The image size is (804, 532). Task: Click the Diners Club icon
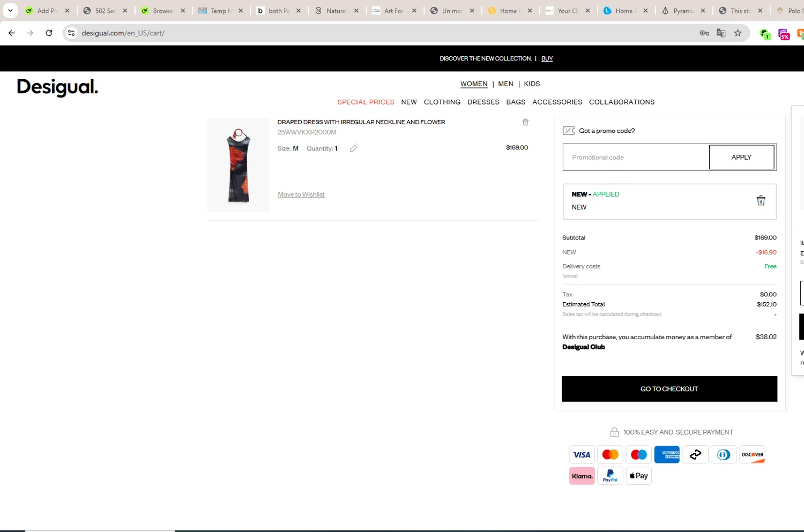[724, 455]
